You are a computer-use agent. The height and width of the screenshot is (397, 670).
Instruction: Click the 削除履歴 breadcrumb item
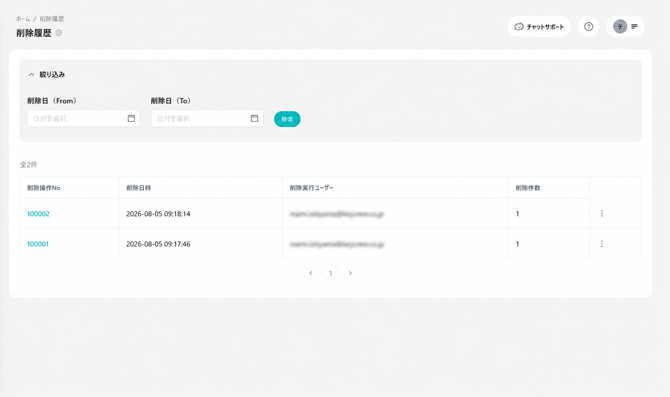[52, 19]
